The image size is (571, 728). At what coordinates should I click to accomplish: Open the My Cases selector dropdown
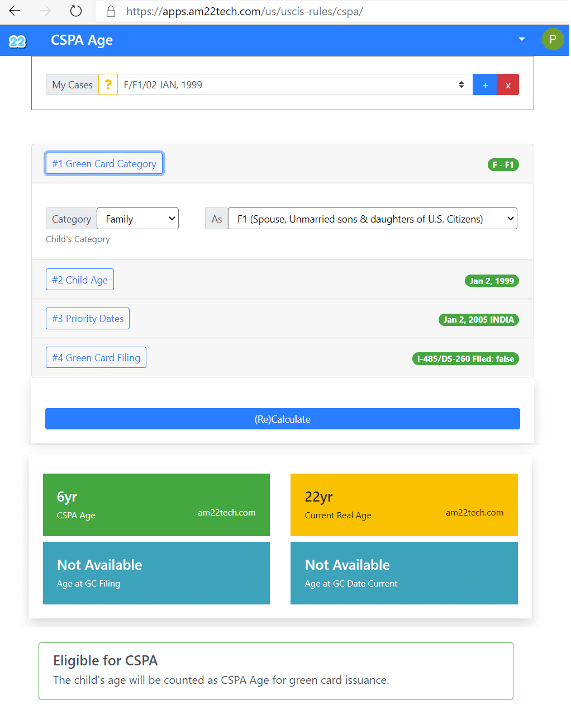pyautogui.click(x=293, y=85)
